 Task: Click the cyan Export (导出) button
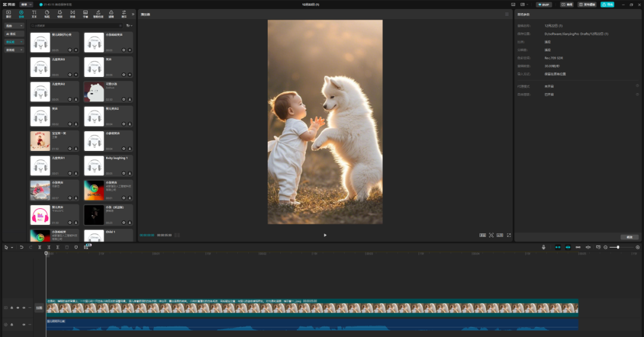click(607, 4)
